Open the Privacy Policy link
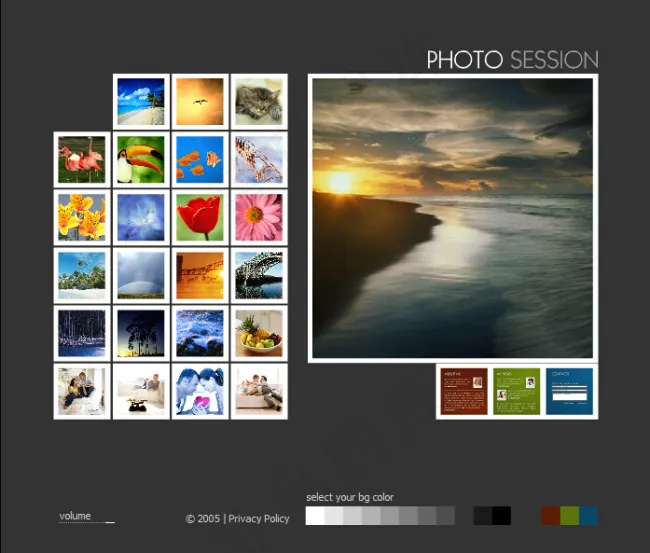The image size is (650, 553). (258, 519)
